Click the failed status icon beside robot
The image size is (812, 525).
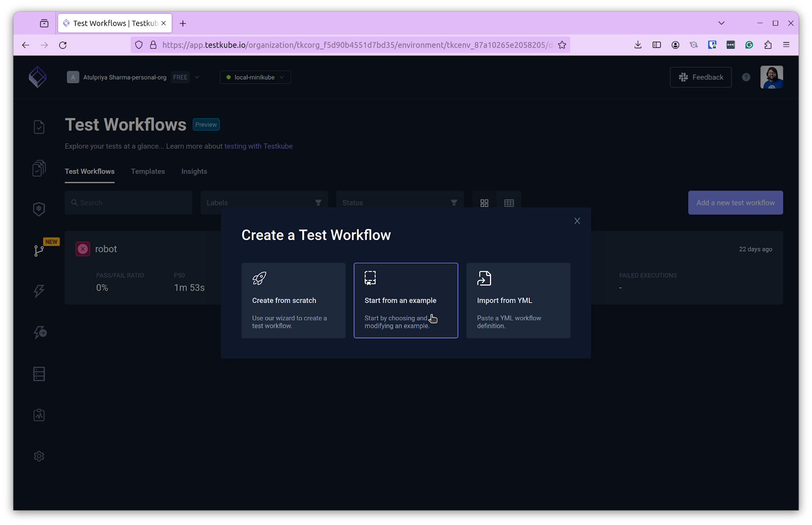(x=83, y=249)
